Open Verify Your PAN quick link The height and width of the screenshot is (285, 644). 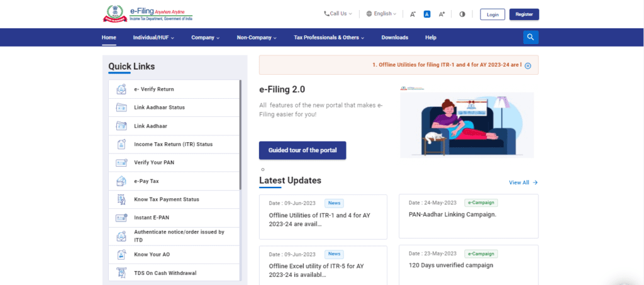pyautogui.click(x=175, y=162)
